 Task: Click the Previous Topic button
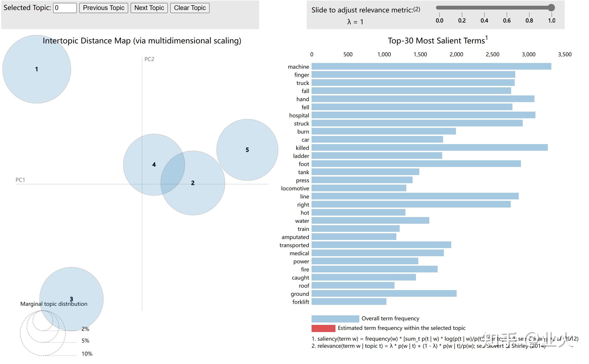click(x=104, y=8)
